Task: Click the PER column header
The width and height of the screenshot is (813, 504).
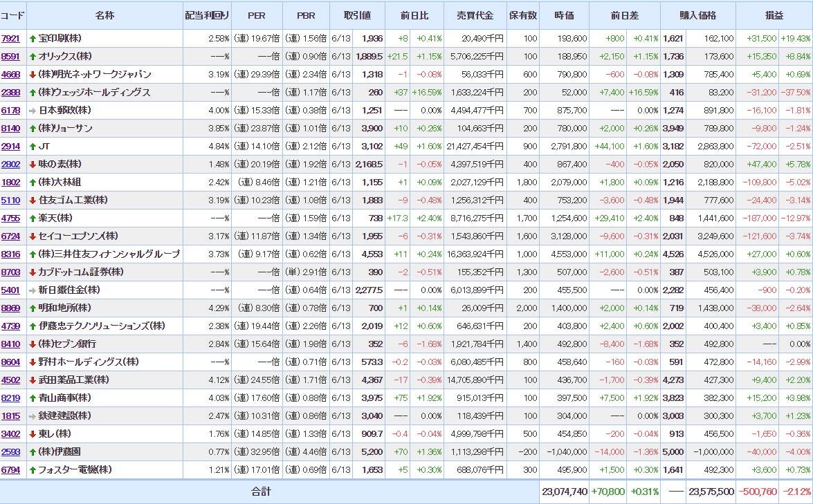Action: (x=257, y=15)
